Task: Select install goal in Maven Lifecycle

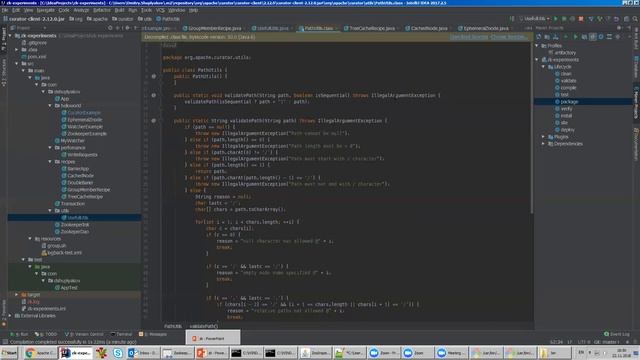Action: 566,116
